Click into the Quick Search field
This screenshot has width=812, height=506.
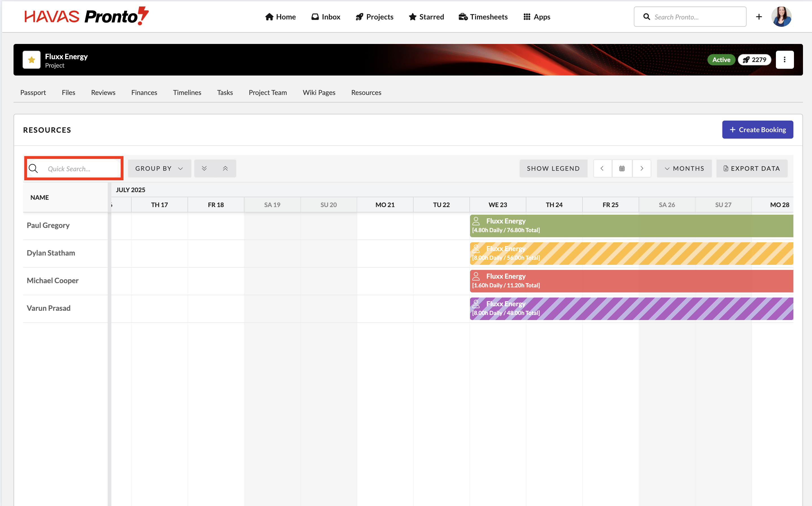point(80,169)
